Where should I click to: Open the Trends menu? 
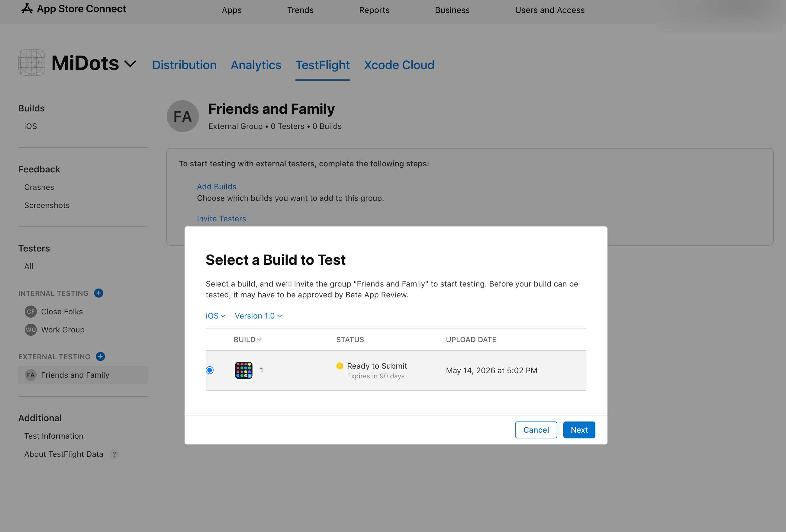click(300, 10)
